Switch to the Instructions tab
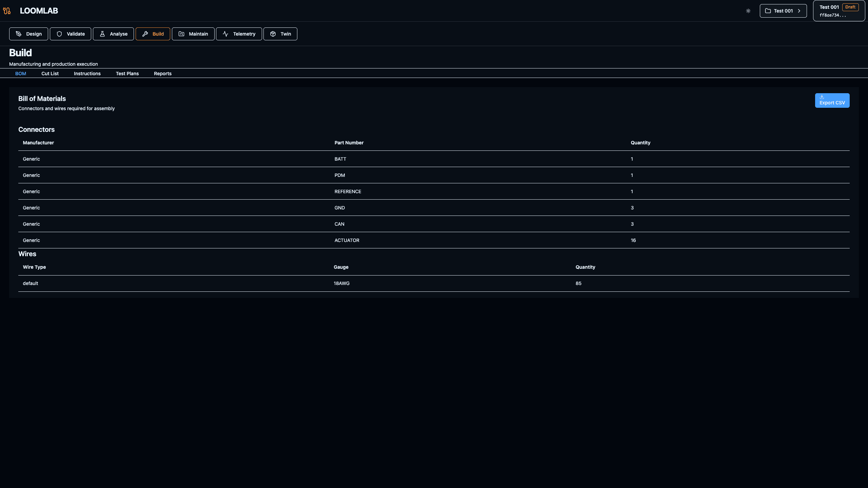Viewport: 868px width, 488px height. click(x=87, y=74)
